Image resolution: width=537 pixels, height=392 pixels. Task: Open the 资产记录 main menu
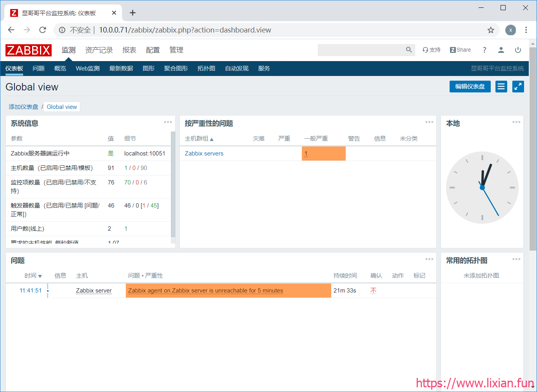point(99,50)
